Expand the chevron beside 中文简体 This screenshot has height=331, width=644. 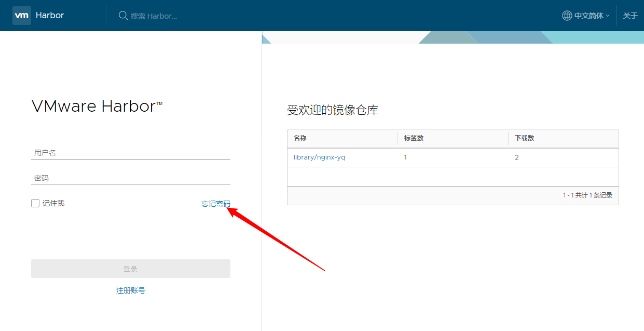coord(608,16)
